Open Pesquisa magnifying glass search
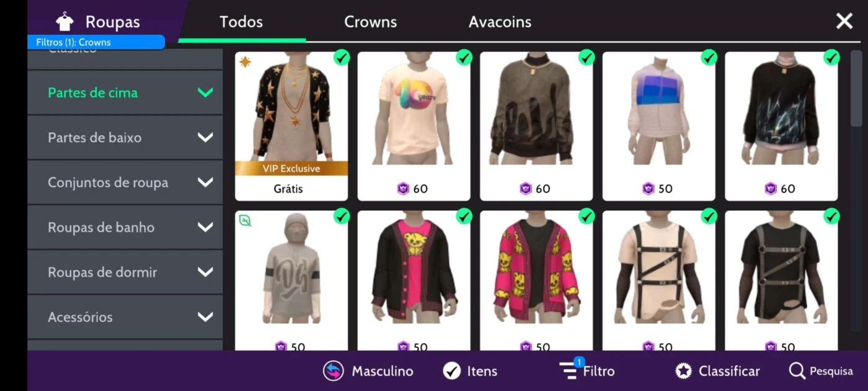 pos(797,371)
